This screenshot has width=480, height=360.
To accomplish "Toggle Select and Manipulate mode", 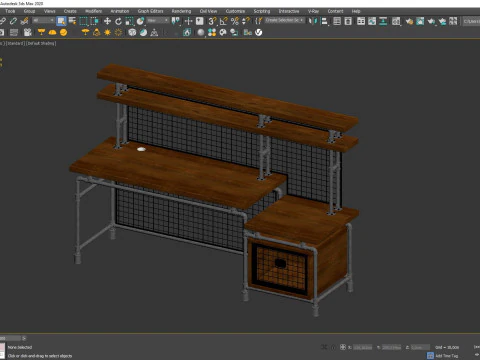I will pos(188,21).
